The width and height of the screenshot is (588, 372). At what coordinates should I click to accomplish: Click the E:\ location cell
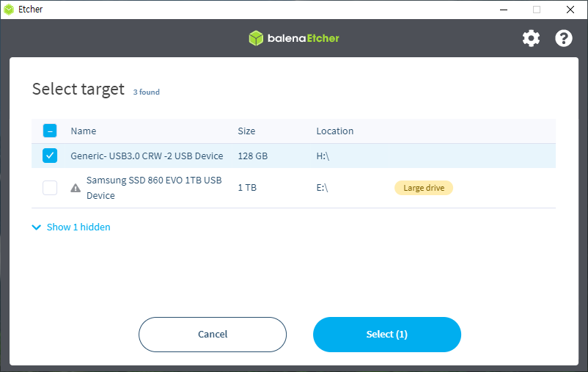(x=322, y=188)
